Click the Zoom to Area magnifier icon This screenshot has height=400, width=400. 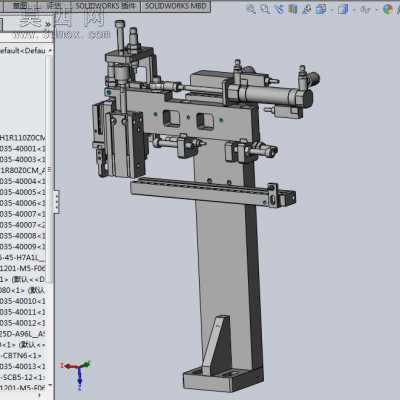point(265,9)
